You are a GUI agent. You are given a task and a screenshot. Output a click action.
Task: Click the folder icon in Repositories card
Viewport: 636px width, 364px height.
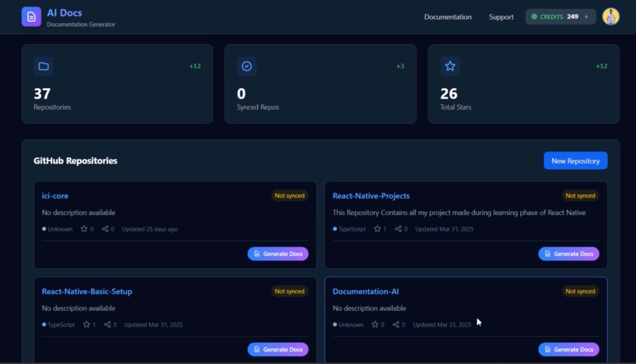(44, 66)
